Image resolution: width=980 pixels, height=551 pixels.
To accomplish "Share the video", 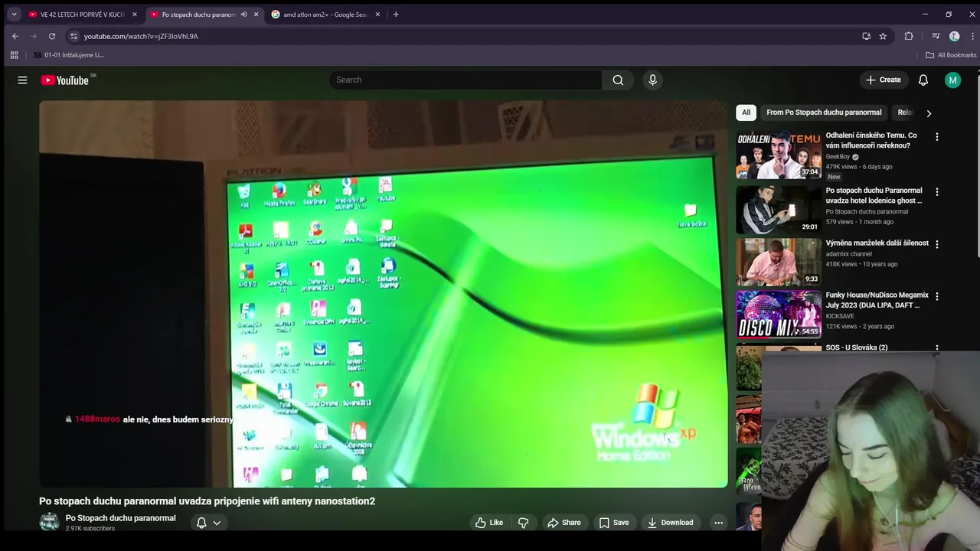I will (x=563, y=523).
